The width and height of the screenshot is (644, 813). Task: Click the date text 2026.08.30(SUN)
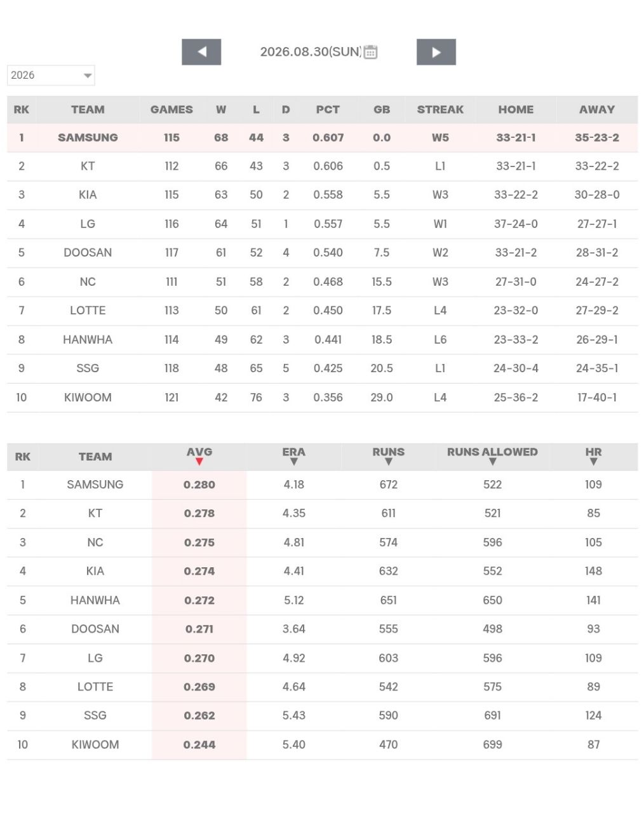coord(311,52)
